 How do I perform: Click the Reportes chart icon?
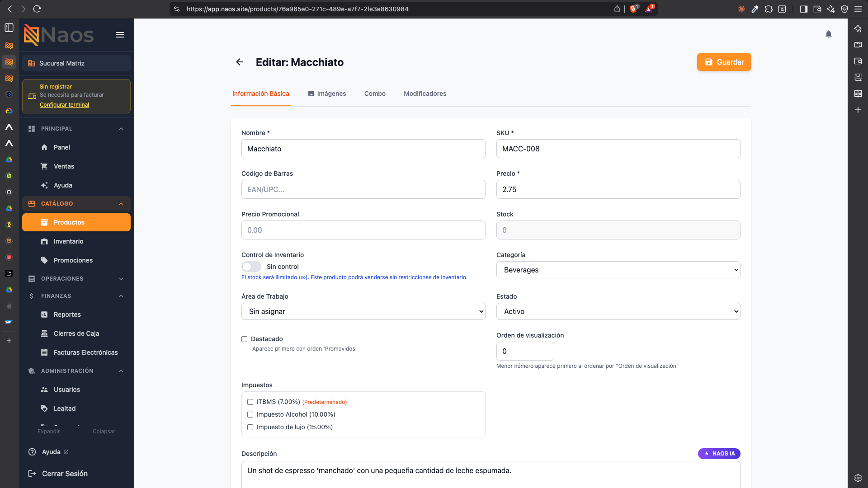coord(44,314)
